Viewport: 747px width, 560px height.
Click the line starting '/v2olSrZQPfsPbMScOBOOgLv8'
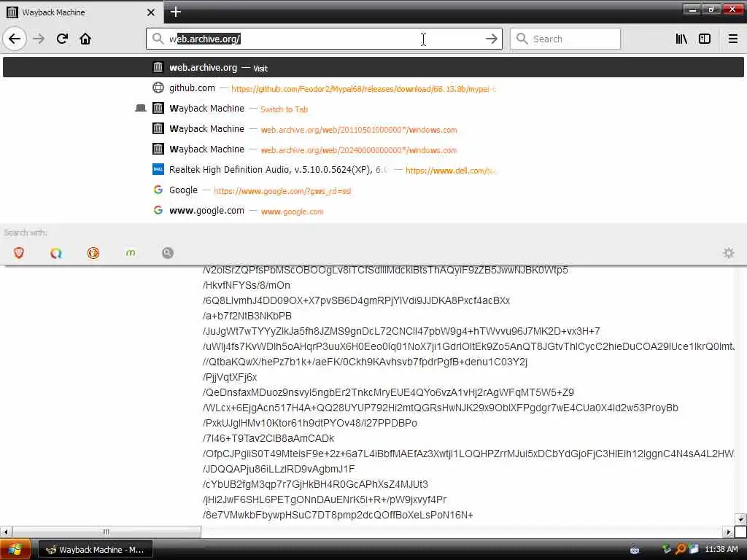click(385, 270)
